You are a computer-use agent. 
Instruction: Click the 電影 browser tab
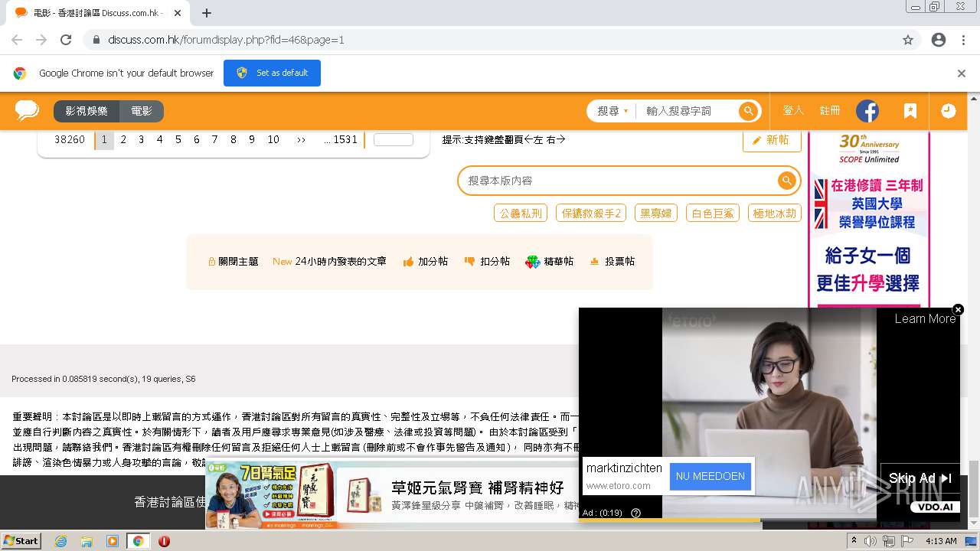click(x=98, y=13)
